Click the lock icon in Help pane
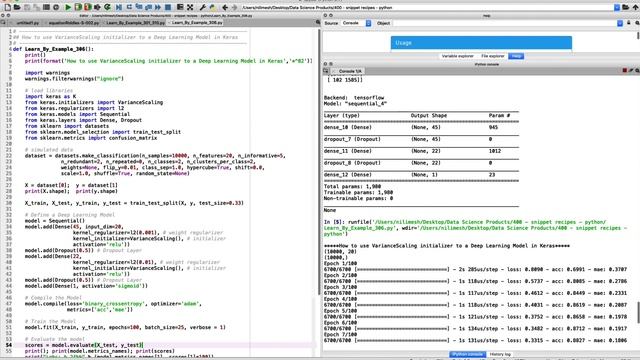This screenshot has height=360, width=640. tap(629, 23)
